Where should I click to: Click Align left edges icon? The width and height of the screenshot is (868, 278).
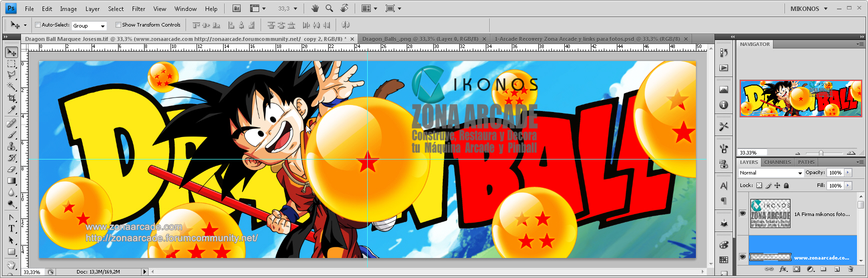231,25
